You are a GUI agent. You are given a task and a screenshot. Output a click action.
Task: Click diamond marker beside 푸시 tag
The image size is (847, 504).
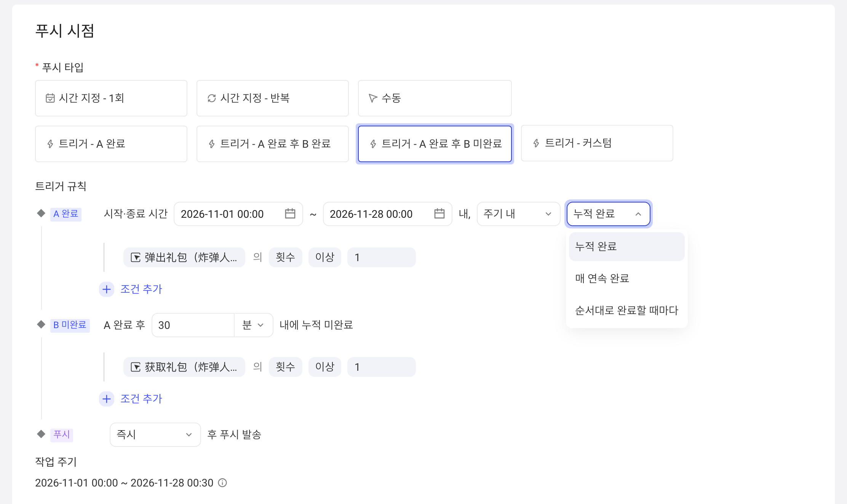(41, 434)
